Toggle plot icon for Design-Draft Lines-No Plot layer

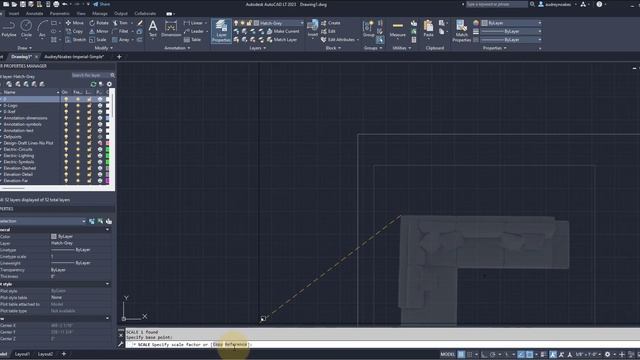click(100, 143)
